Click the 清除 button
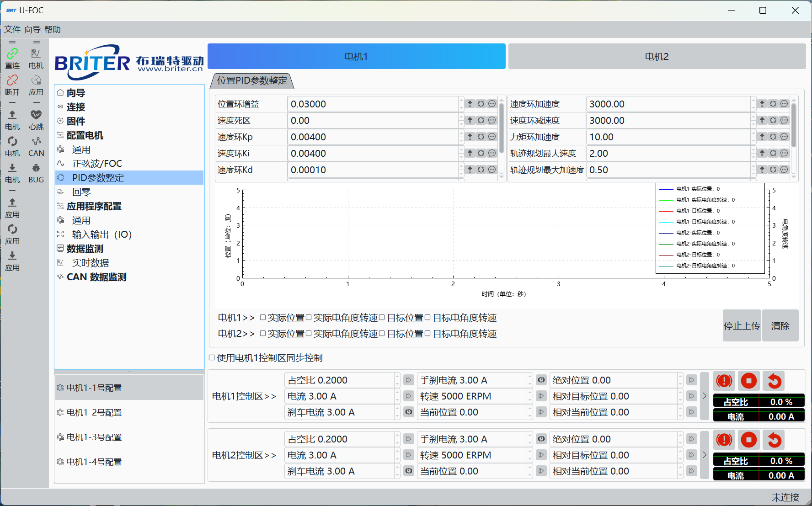The image size is (812, 506). tap(780, 325)
